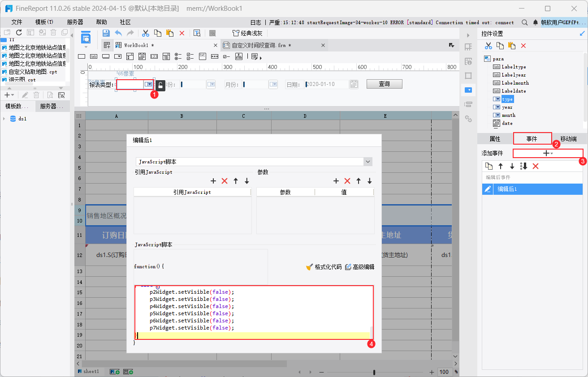This screenshot has height=377, width=588.
Task: Click the 查询 button
Action: pos(384,84)
